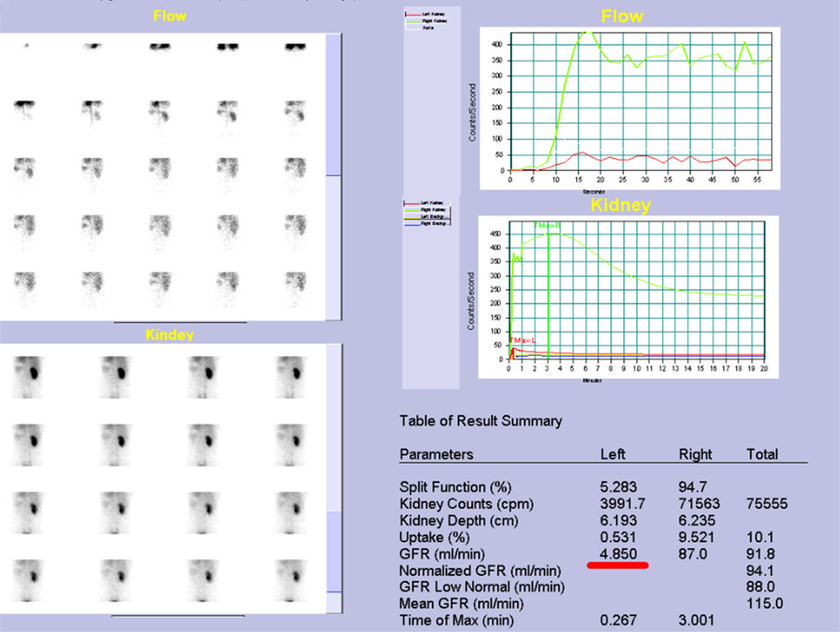Select the Left Kidney legend entry in Flow chart
840x632 pixels.
[x=434, y=15]
